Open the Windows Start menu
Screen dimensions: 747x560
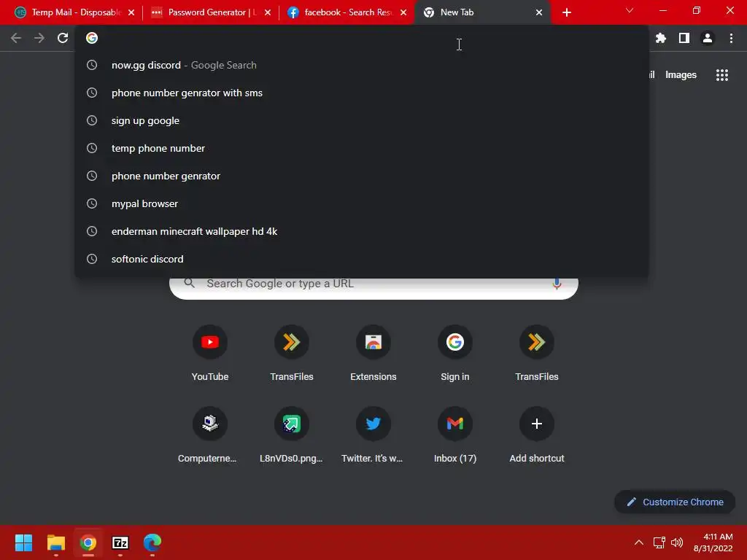click(x=23, y=542)
